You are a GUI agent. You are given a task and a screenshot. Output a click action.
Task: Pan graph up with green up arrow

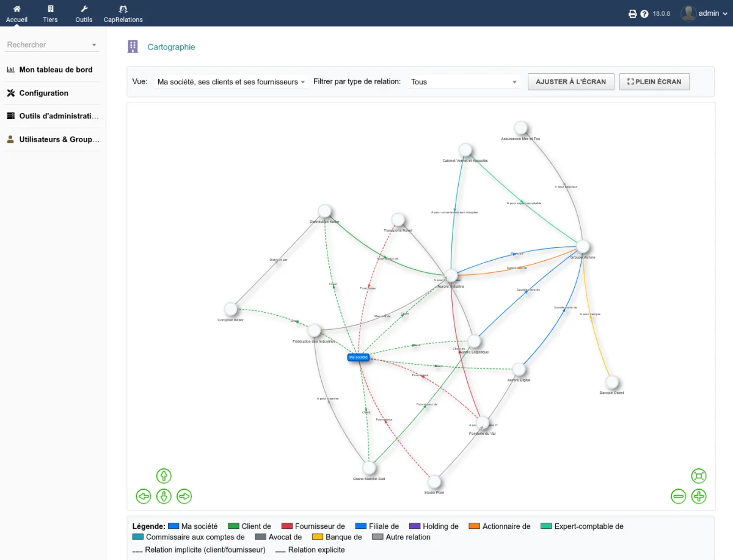[x=164, y=476]
